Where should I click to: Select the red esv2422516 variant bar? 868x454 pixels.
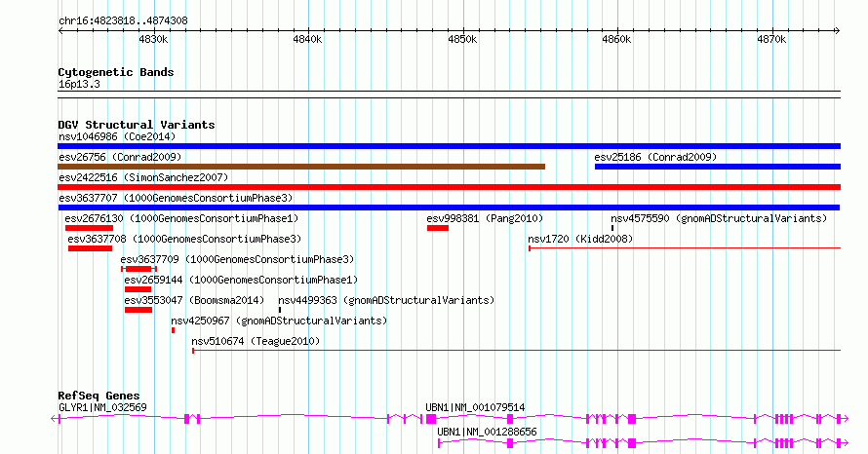[x=449, y=187]
